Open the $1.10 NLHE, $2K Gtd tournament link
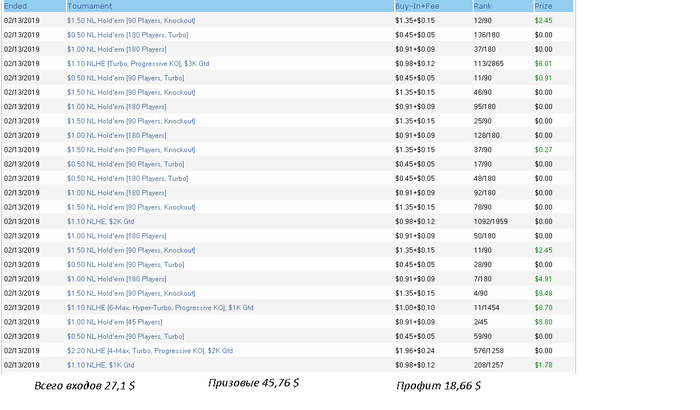Image resolution: width=700 pixels, height=410 pixels. click(100, 222)
